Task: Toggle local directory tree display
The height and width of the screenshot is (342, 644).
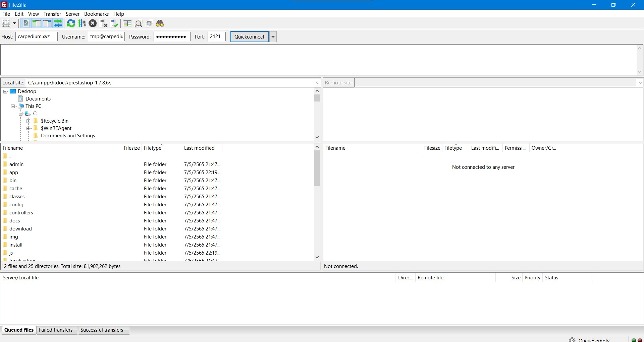Action: [x=36, y=23]
